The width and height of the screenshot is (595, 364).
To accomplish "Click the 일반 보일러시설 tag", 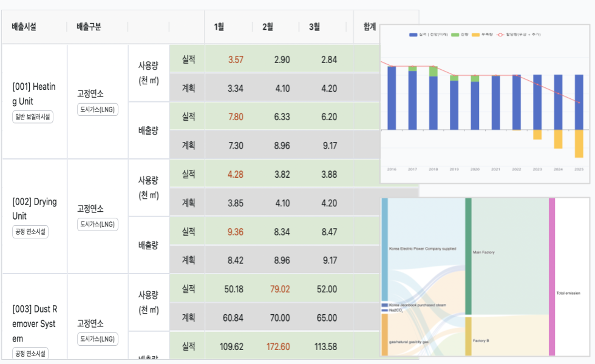I will pyautogui.click(x=33, y=116).
